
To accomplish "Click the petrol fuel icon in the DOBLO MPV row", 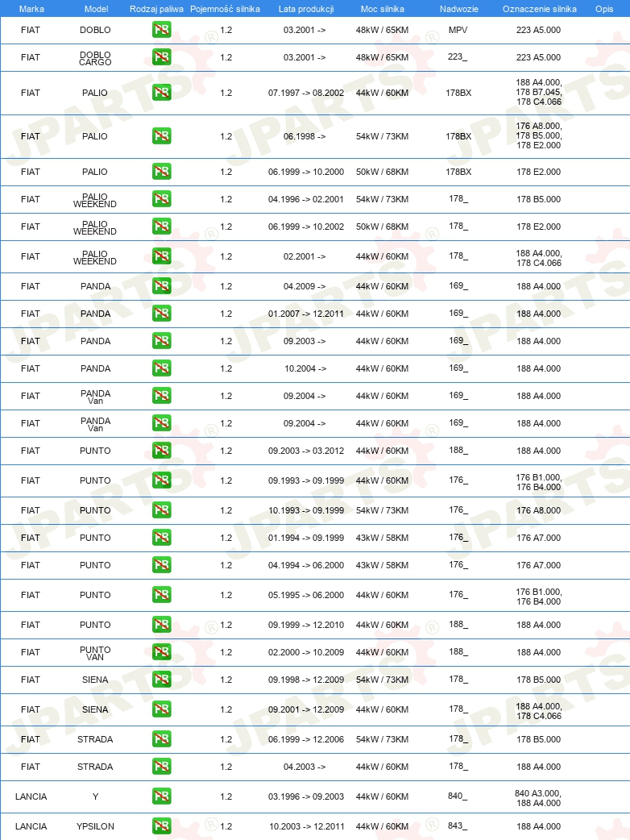I will [x=161, y=30].
